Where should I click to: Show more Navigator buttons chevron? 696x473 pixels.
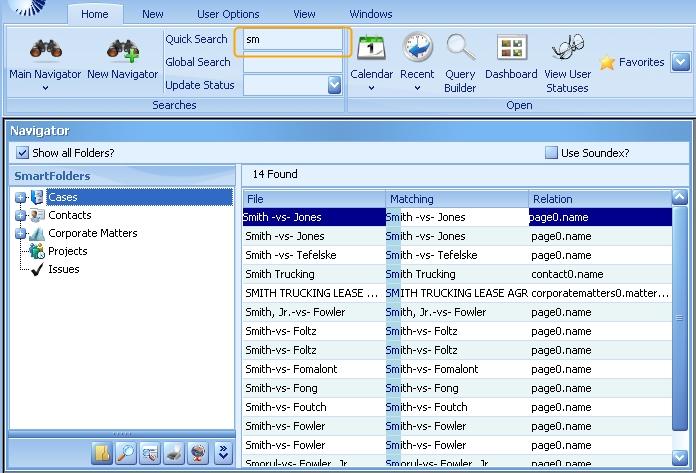[224, 453]
